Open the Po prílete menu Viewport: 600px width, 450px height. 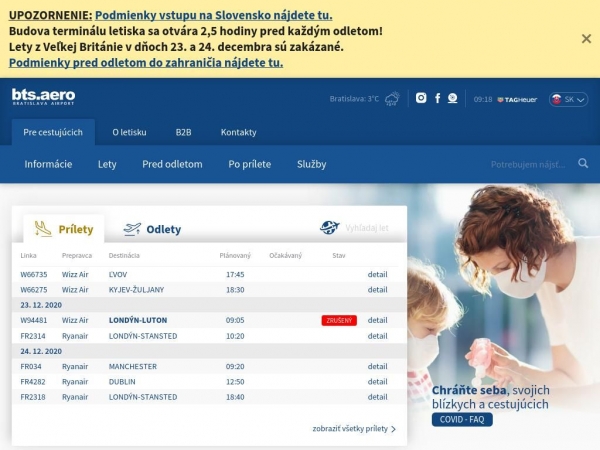point(249,164)
